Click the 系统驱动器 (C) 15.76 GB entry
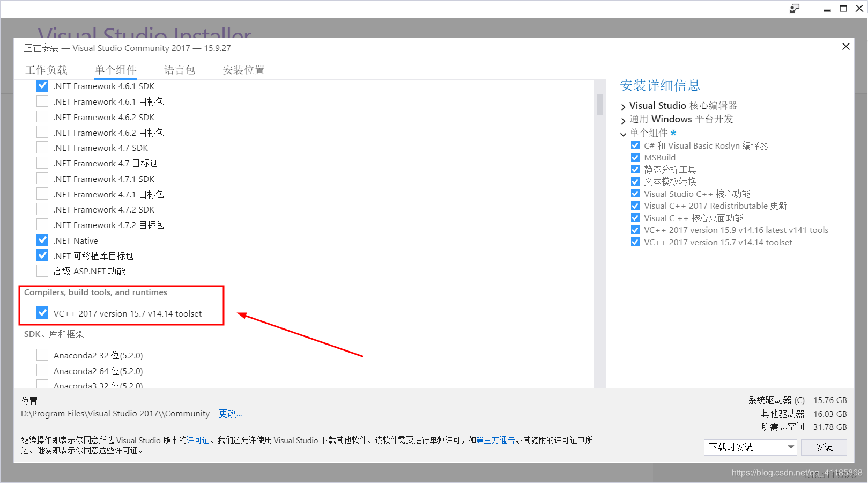This screenshot has height=483, width=868. point(798,400)
